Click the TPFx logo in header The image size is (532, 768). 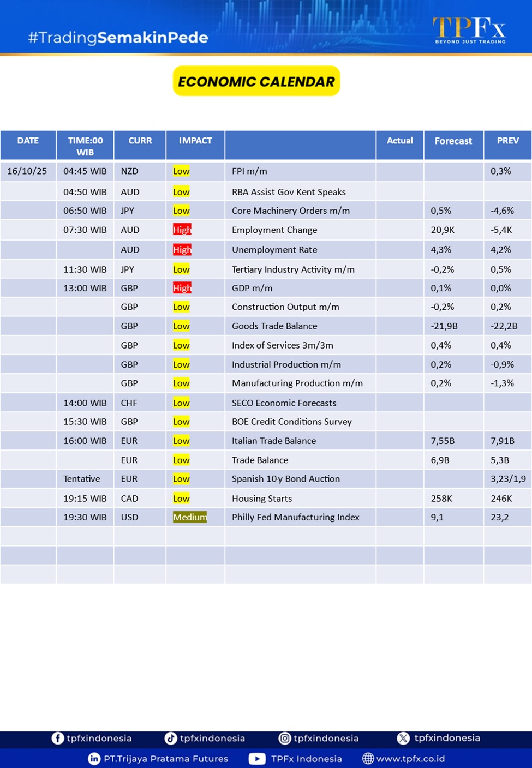click(469, 30)
